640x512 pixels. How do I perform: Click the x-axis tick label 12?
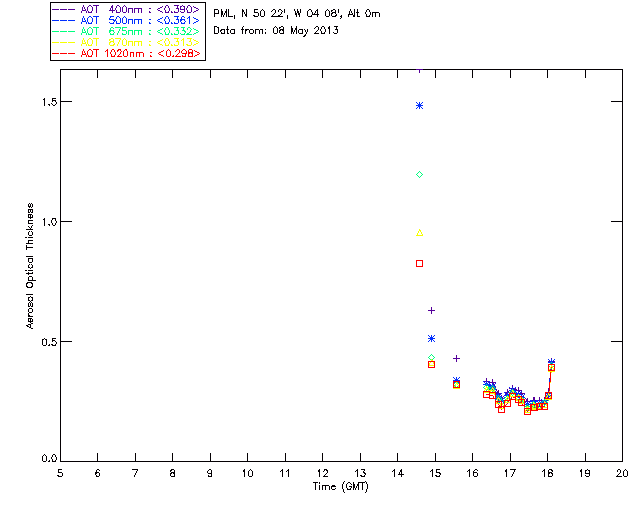tap(322, 474)
